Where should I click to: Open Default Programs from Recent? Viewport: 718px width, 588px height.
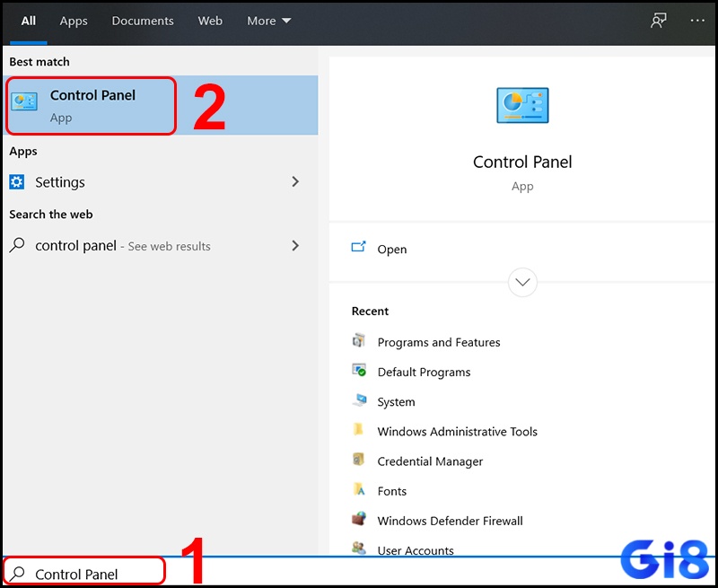(424, 372)
